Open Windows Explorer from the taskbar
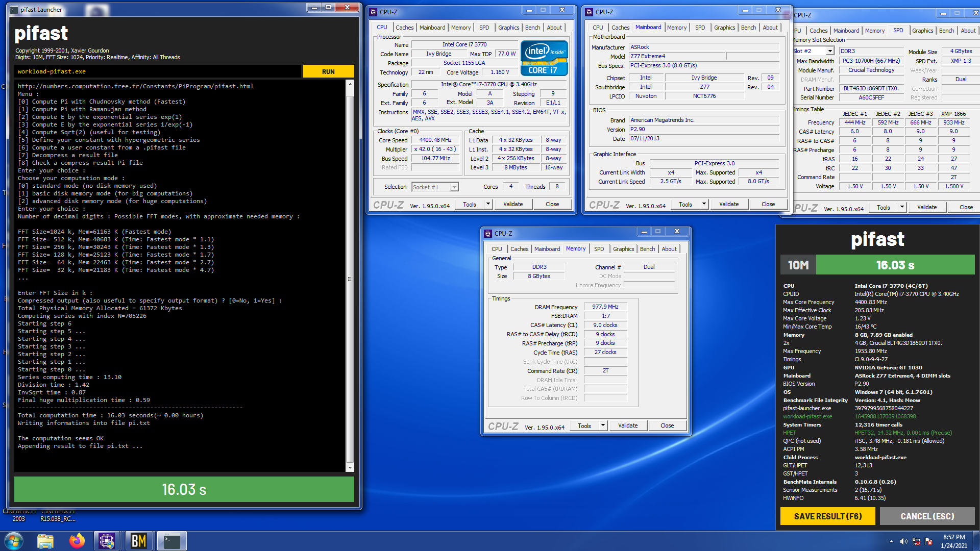Image resolution: width=980 pixels, height=551 pixels. [45, 541]
